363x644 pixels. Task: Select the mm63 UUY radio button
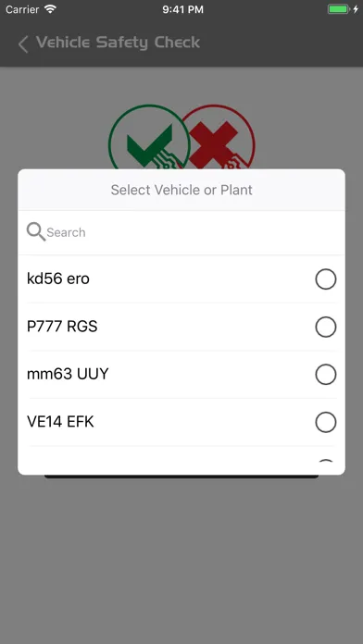(326, 375)
